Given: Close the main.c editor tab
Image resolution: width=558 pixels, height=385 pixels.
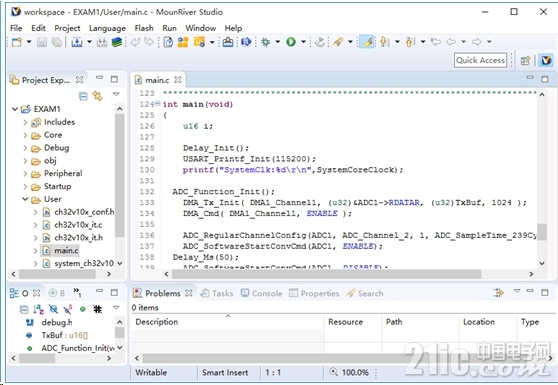Looking at the screenshot, I should tap(177, 80).
